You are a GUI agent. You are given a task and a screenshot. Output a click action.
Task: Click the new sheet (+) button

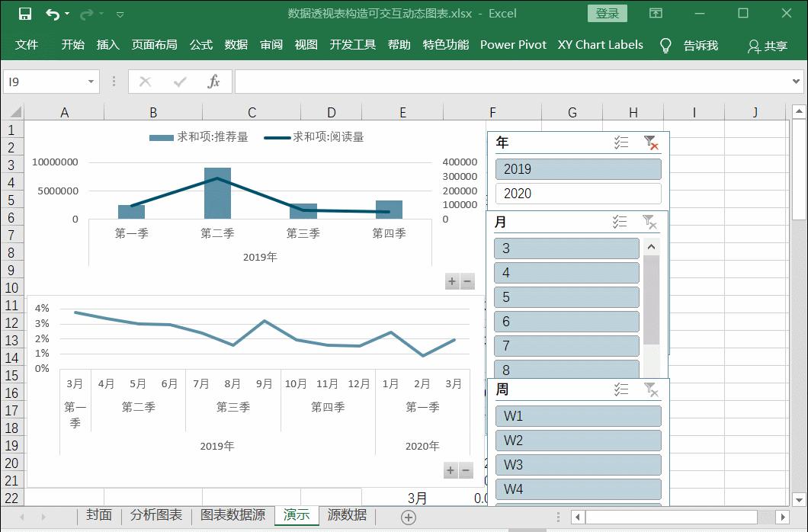[409, 516]
